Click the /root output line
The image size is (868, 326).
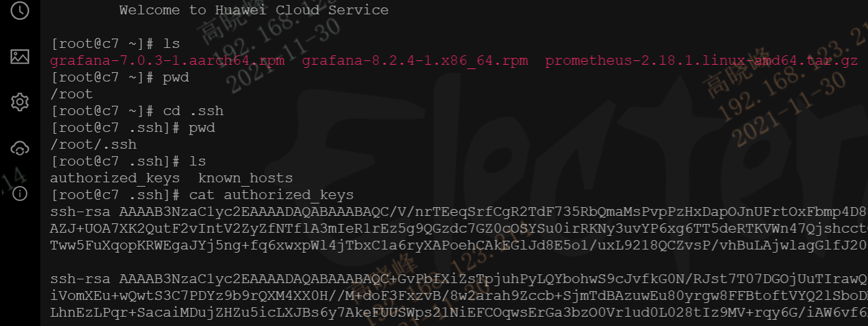point(71,95)
